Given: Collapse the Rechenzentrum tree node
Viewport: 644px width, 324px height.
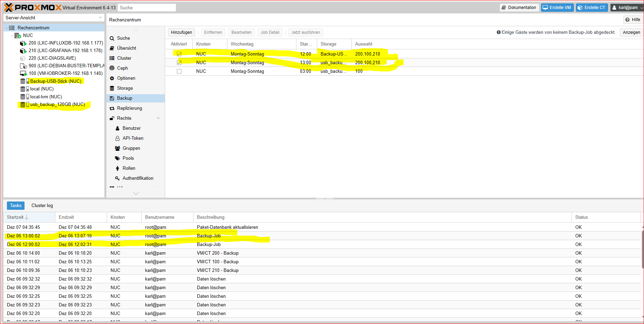Looking at the screenshot, I should pos(7,28).
